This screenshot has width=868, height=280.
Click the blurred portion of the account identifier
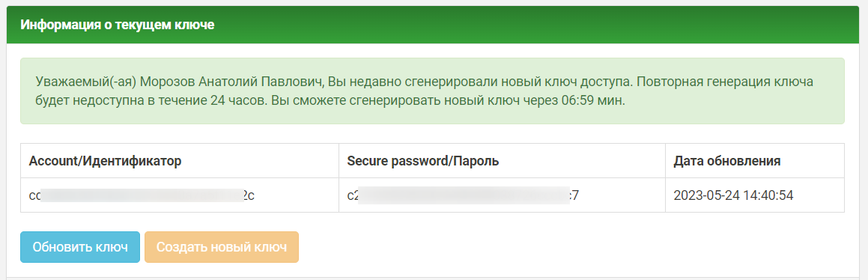point(142,195)
